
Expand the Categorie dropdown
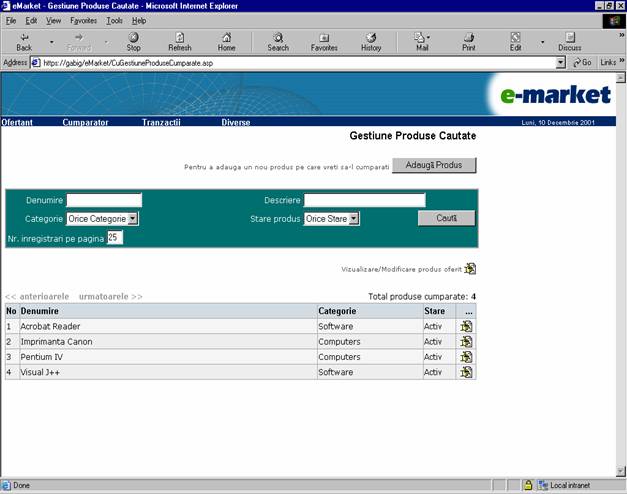point(133,219)
